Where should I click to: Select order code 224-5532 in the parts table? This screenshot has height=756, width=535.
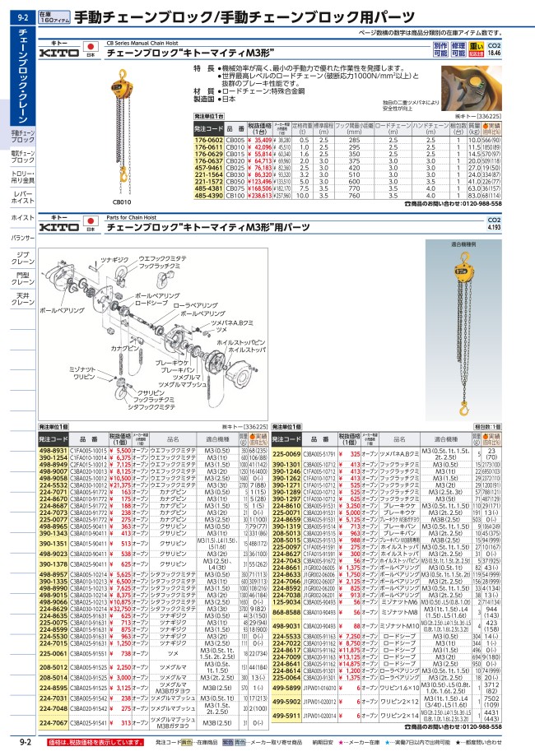53,485
